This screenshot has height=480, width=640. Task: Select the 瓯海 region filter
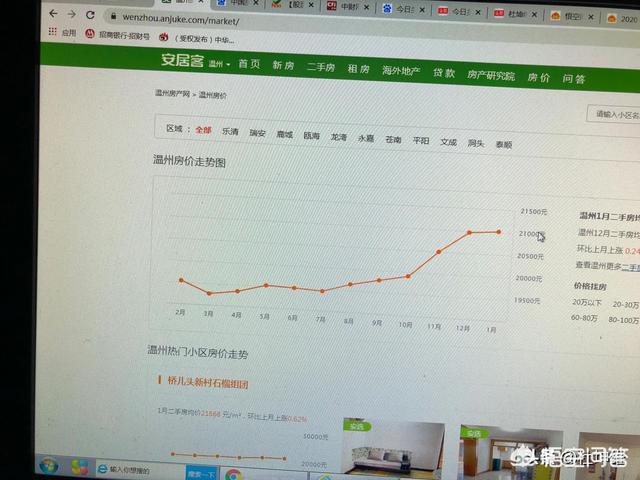point(311,136)
